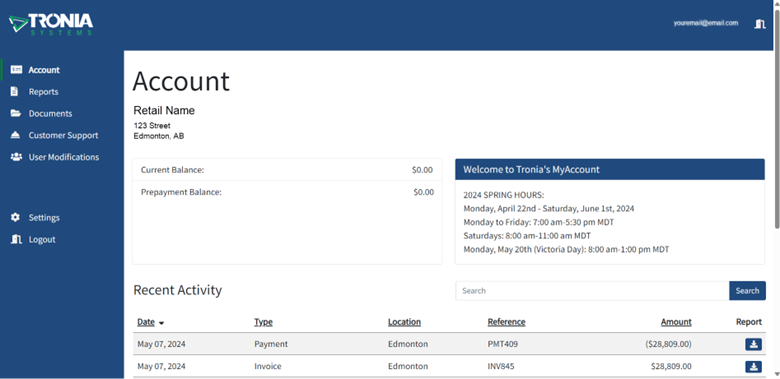This screenshot has width=780, height=379.
Task: Open the Documents menu item
Action: point(50,114)
